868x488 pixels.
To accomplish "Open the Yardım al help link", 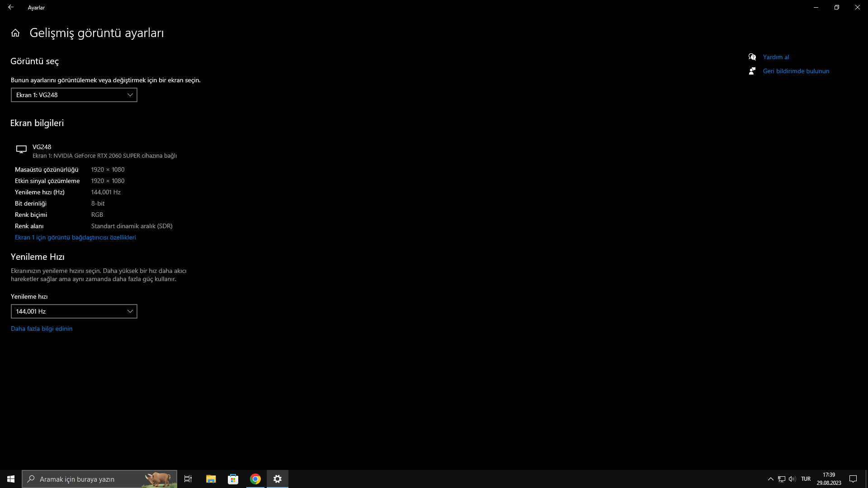I will tap(776, 57).
